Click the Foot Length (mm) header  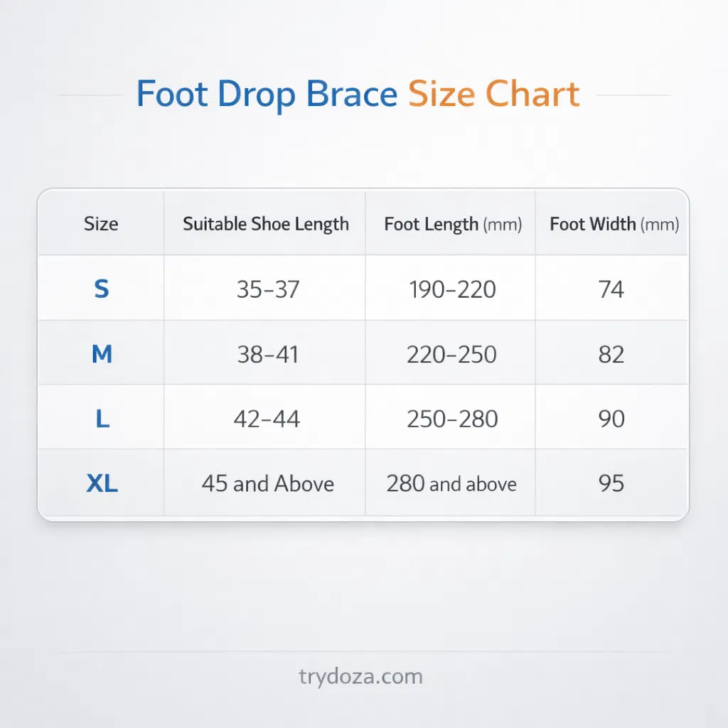tap(453, 225)
